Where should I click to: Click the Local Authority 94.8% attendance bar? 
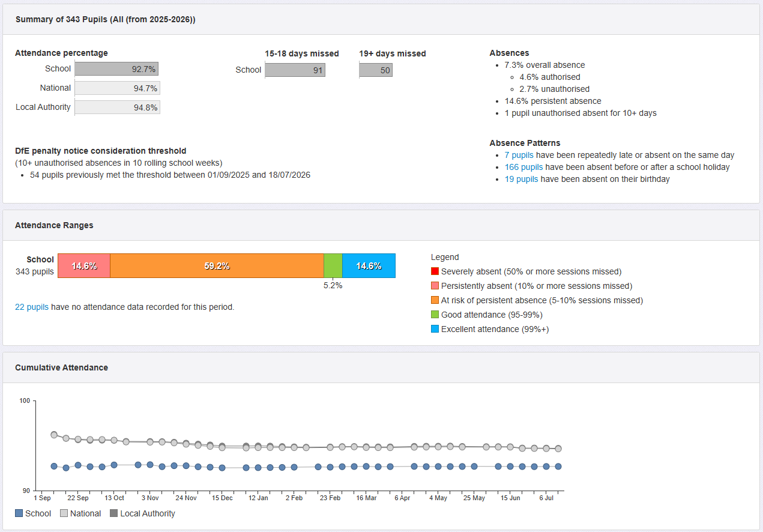click(x=118, y=107)
